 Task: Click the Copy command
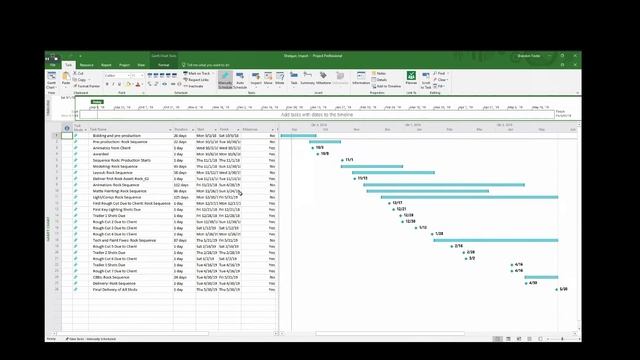[80, 80]
